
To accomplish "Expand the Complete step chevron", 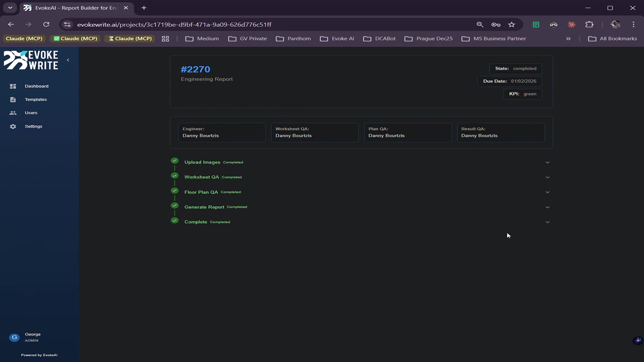I will point(547,222).
